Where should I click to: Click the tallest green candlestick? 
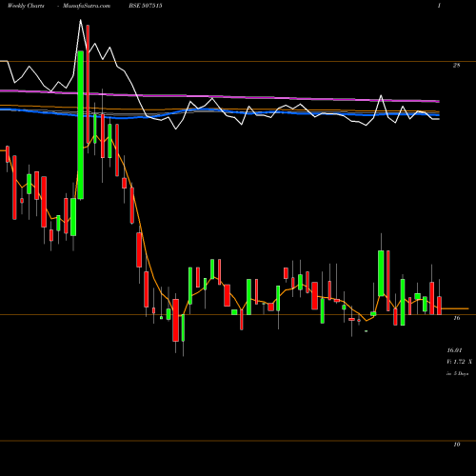[81, 125]
